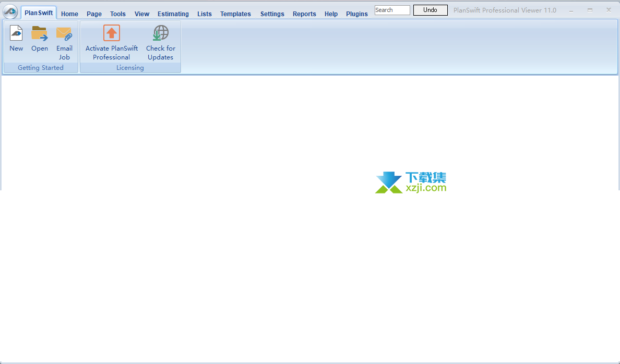Select the Settings tab
The width and height of the screenshot is (620, 364).
(x=272, y=14)
